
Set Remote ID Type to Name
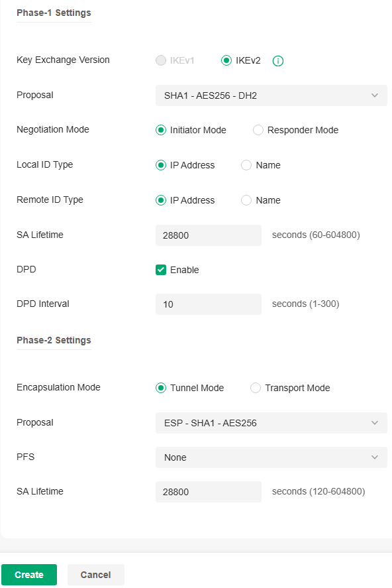coord(246,200)
